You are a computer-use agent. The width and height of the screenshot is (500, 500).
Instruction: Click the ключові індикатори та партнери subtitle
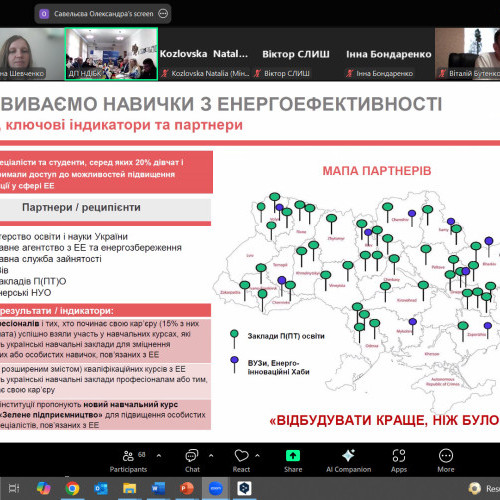click(124, 125)
